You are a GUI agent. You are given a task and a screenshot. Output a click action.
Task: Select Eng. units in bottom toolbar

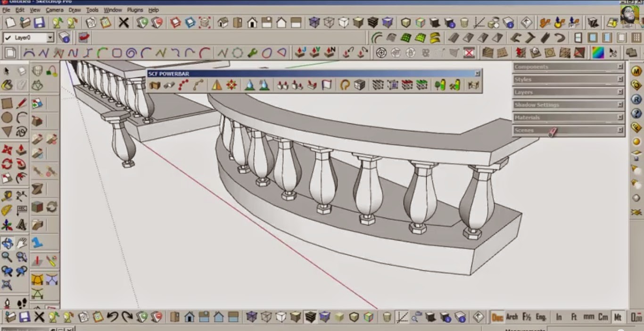541,317
